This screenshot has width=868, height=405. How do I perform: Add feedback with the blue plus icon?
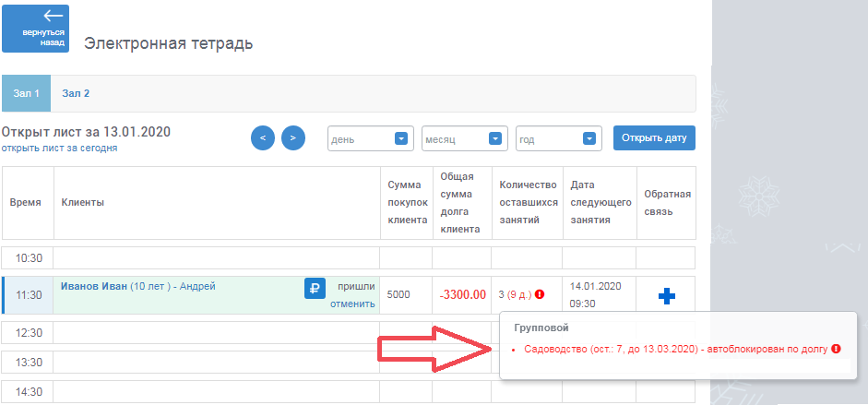[x=667, y=296]
